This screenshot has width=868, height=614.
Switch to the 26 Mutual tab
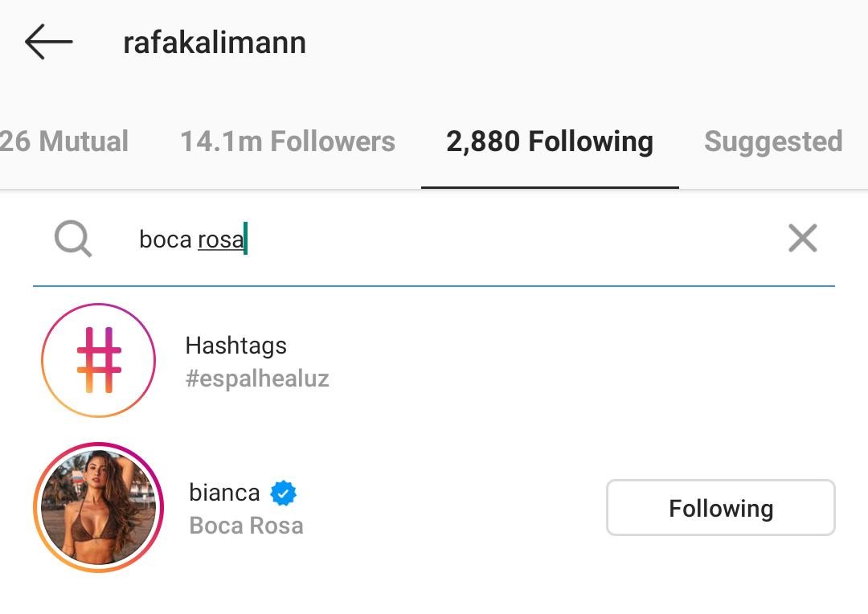[64, 141]
